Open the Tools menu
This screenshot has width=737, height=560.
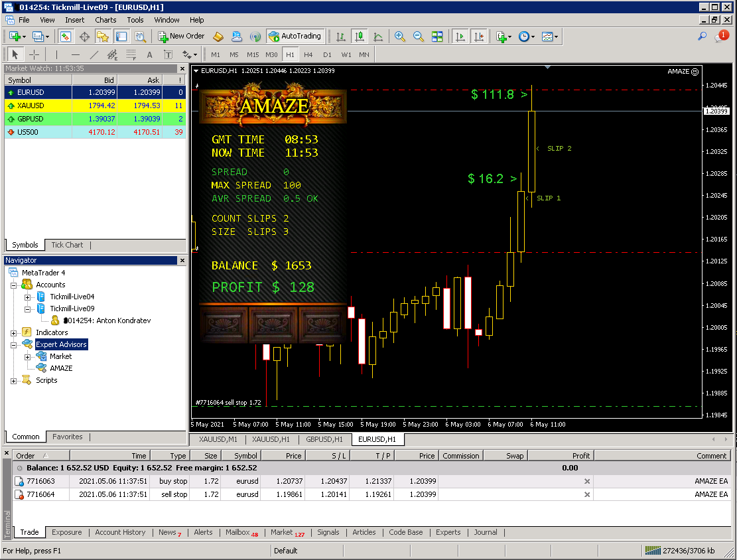[135, 20]
